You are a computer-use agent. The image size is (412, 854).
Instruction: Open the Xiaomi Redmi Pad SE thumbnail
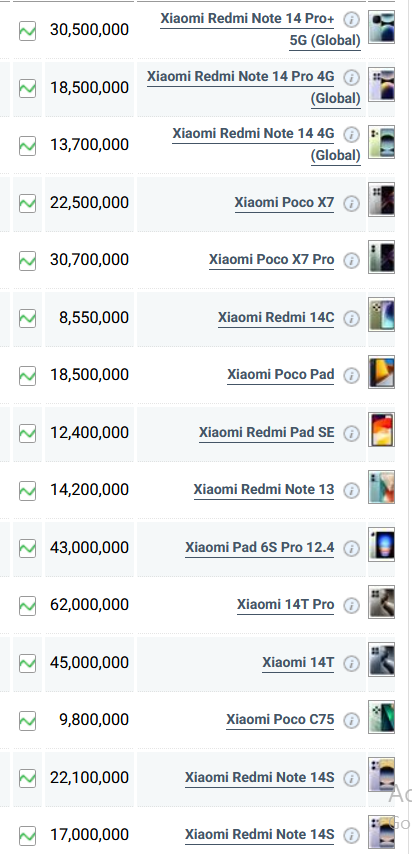pyautogui.click(x=381, y=430)
